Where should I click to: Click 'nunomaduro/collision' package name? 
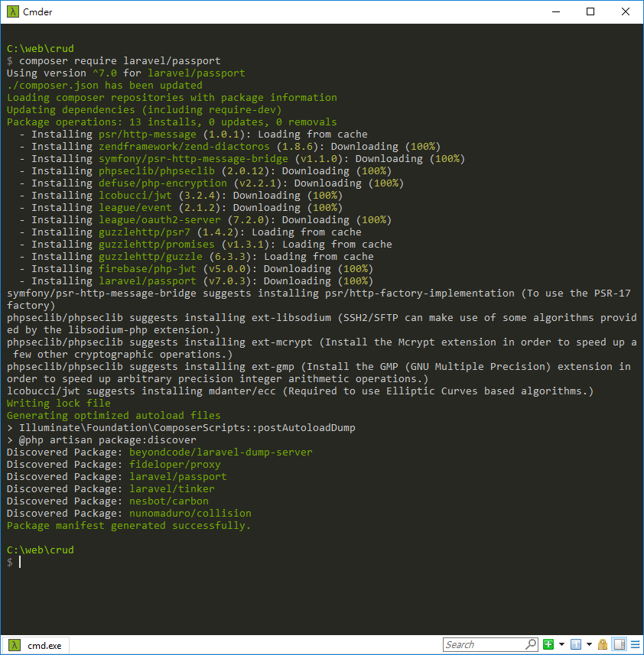tap(190, 514)
